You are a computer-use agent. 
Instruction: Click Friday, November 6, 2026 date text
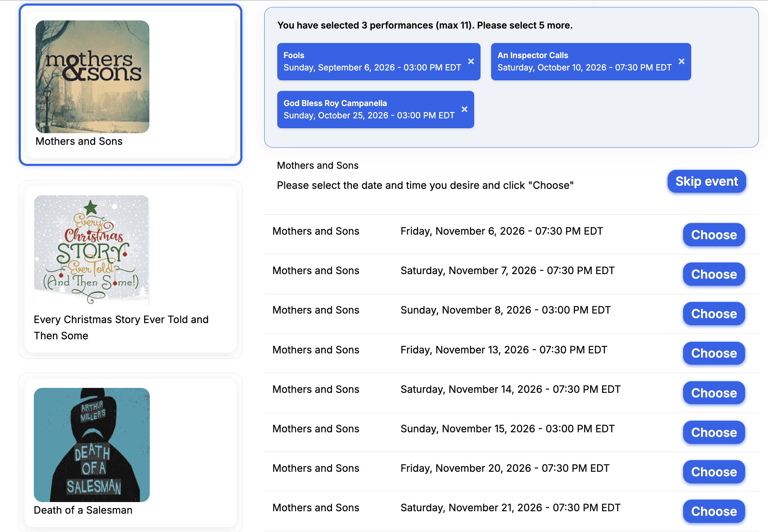(502, 231)
